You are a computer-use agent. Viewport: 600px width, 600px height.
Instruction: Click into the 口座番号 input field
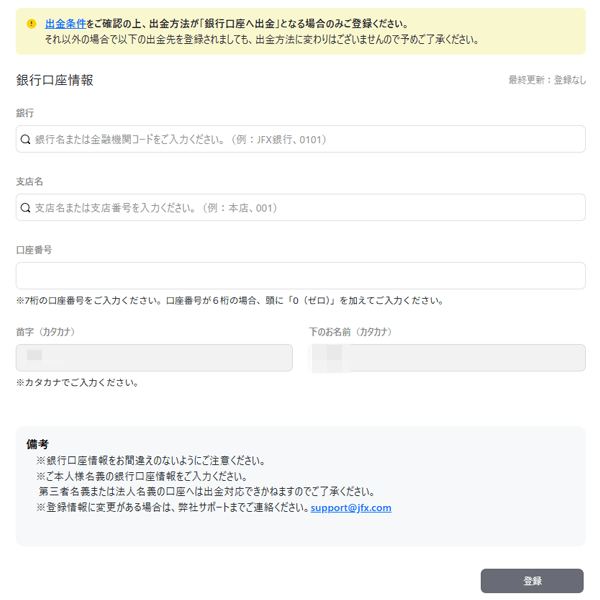pos(300,276)
